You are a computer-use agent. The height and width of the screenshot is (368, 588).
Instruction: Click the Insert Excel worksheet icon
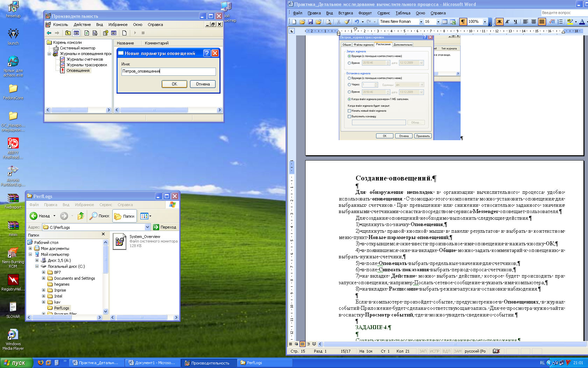pyautogui.click(x=453, y=22)
